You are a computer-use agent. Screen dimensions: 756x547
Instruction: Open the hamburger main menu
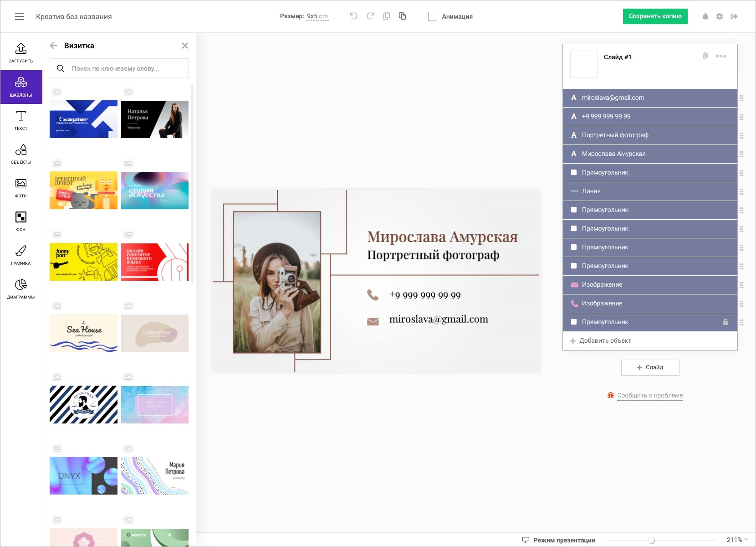pos(20,16)
